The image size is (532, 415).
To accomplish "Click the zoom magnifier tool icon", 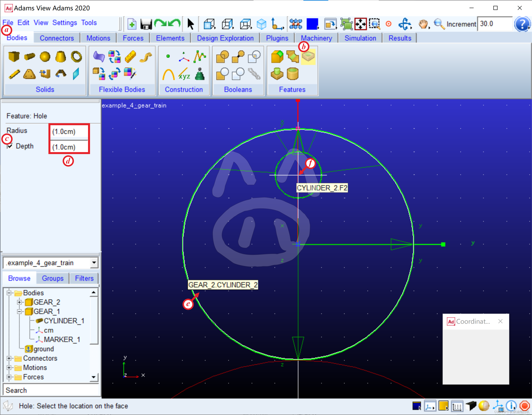I will pyautogui.click(x=439, y=24).
